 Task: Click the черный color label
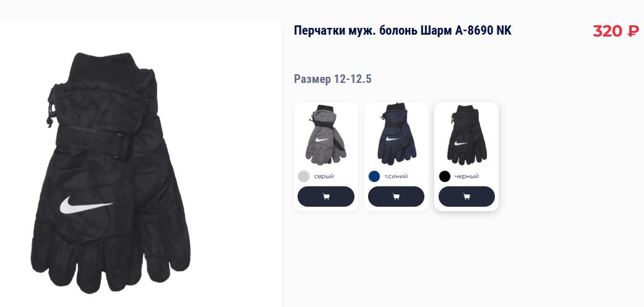[466, 176]
